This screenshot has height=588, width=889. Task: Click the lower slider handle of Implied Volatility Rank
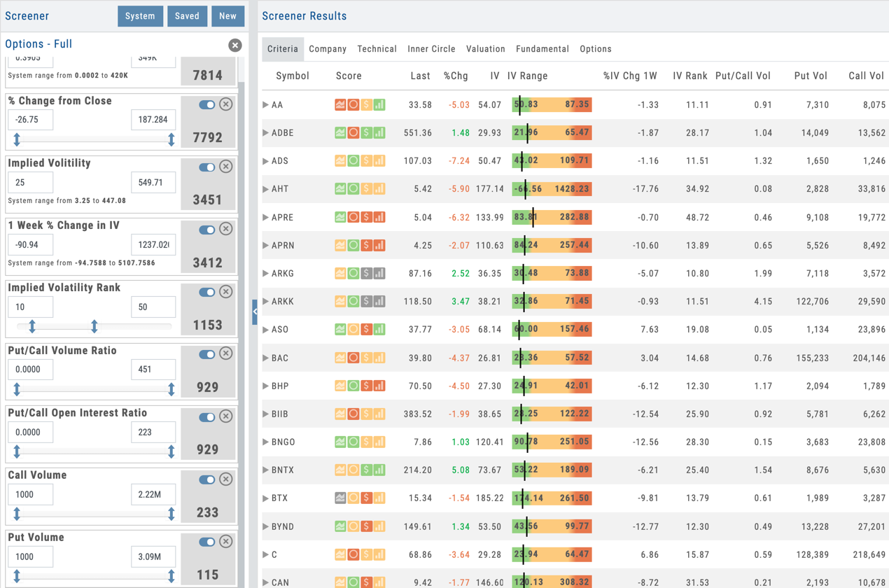coord(32,326)
